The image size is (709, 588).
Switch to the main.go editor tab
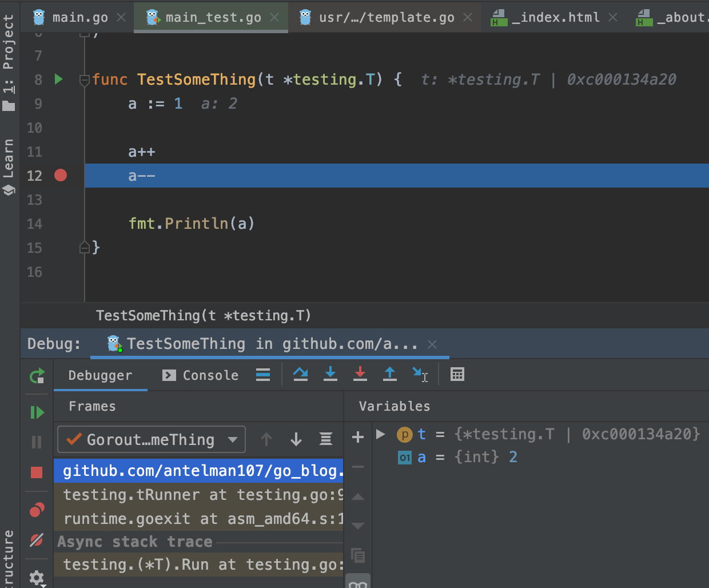pos(79,17)
